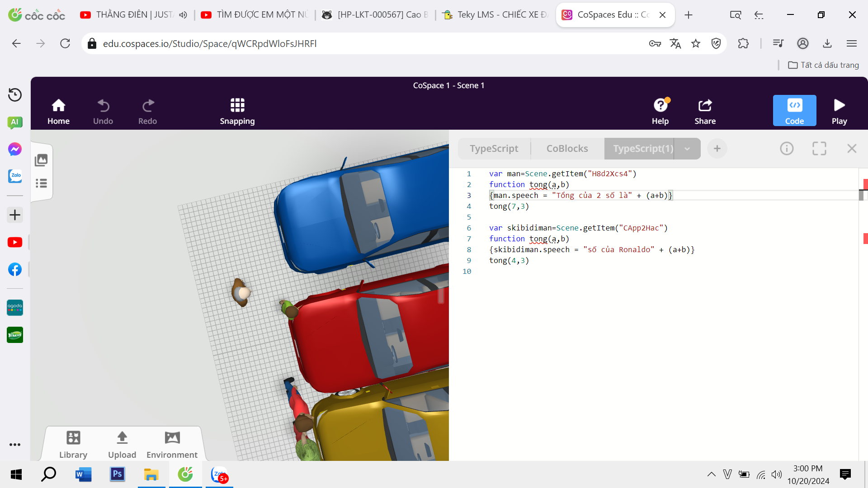Open browser extensions puzzle icon
Screen dimensions: 868x488
click(743, 43)
